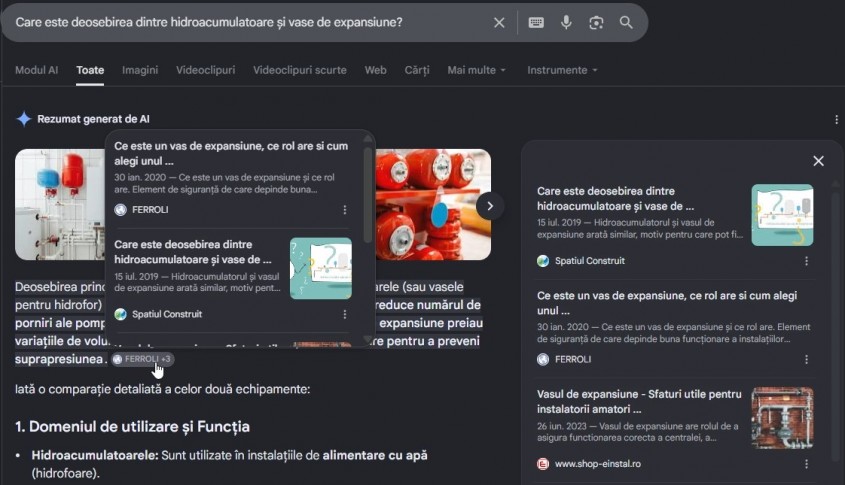Image resolution: width=845 pixels, height=485 pixels.
Task: Click the FERROLI favicon in popup card
Action: [120, 210]
